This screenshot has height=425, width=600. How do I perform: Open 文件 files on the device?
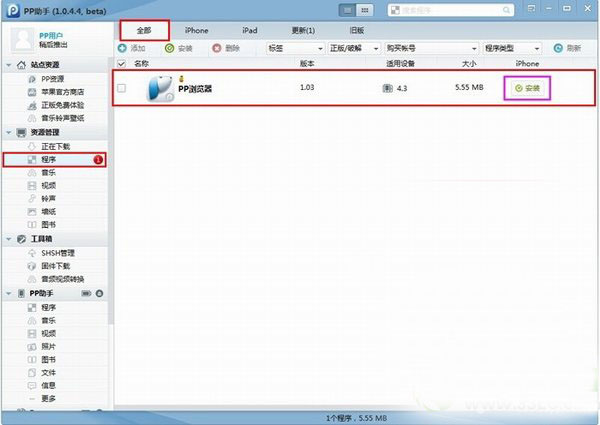(48, 373)
